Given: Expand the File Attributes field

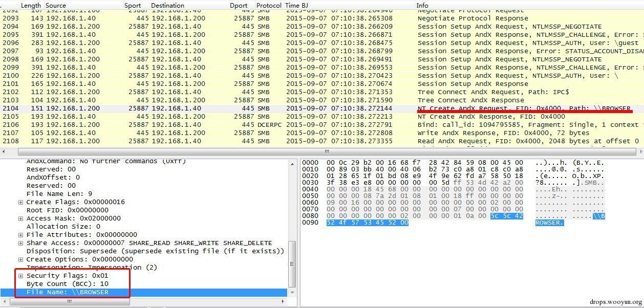Looking at the screenshot, I should click(21, 235).
